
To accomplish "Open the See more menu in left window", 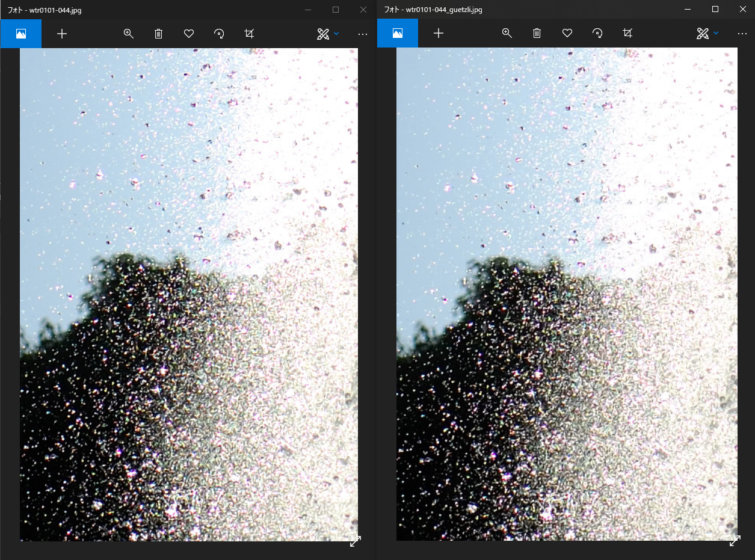I will pos(362,34).
